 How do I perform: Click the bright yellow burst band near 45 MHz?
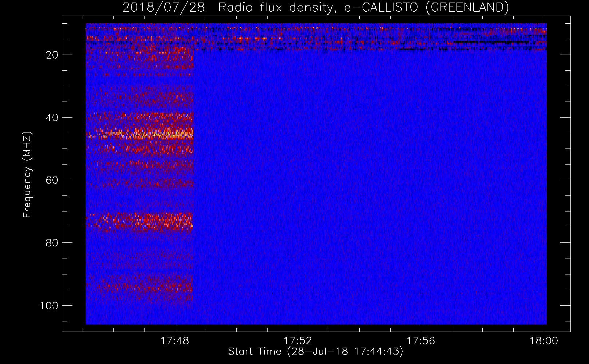coord(139,133)
